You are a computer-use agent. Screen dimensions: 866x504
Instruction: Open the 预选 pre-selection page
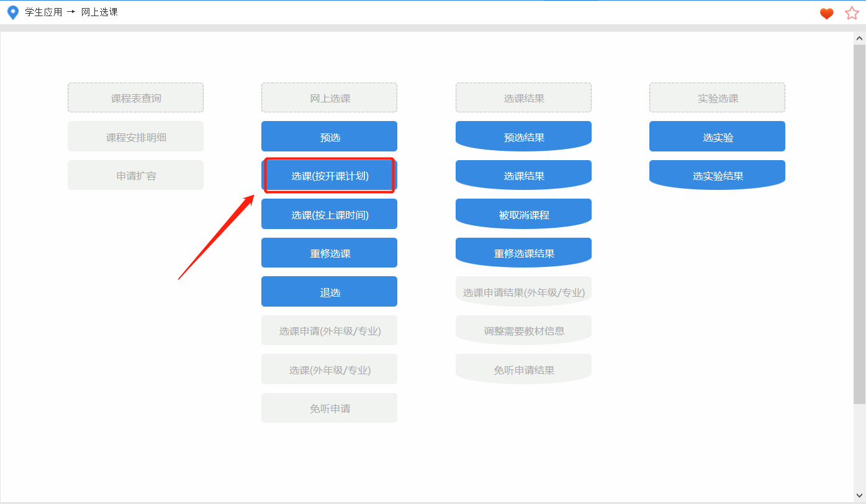pos(329,136)
